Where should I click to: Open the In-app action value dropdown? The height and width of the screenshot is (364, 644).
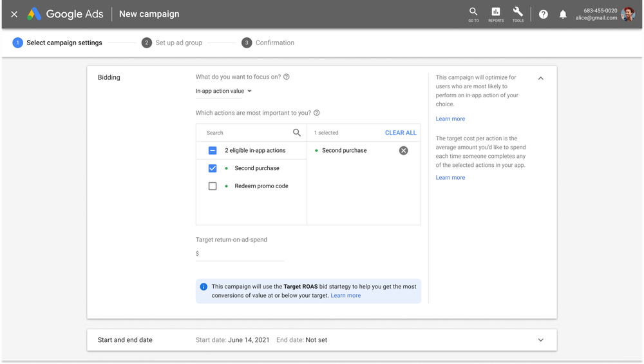pos(223,91)
